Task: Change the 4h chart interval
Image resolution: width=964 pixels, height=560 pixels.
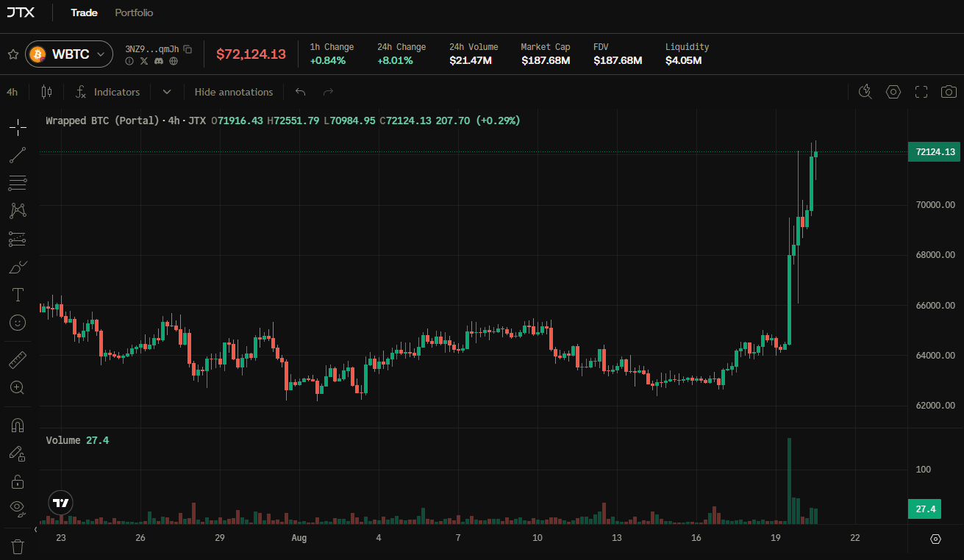Action: coord(13,92)
